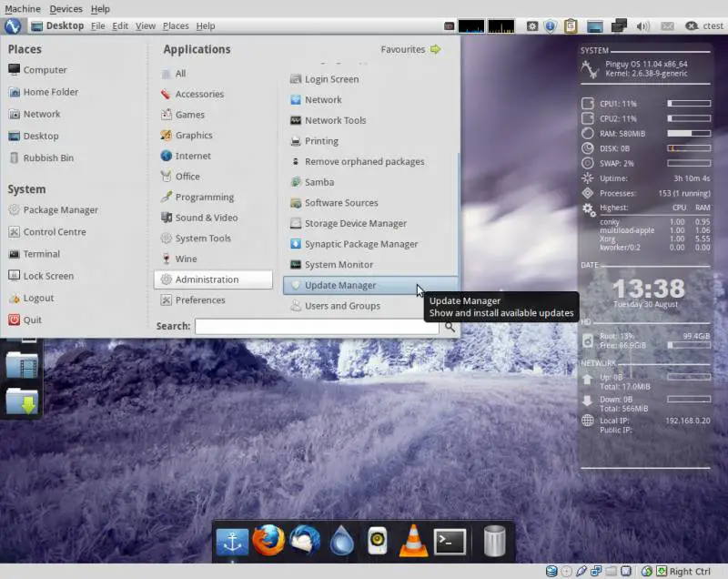Open the File menu in top panel
The width and height of the screenshot is (728, 579).
point(98,26)
